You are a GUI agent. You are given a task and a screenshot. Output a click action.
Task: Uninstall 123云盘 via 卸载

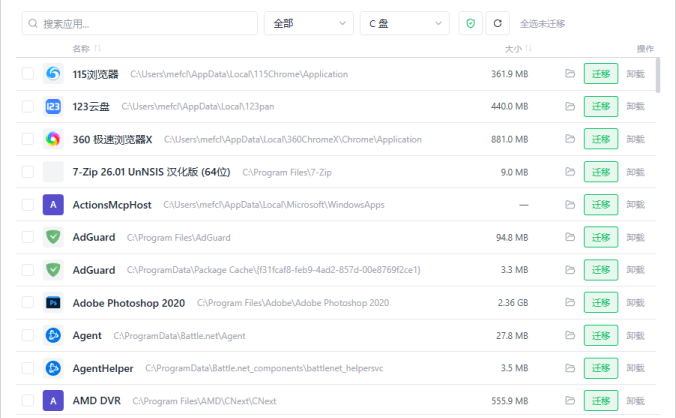(x=635, y=106)
